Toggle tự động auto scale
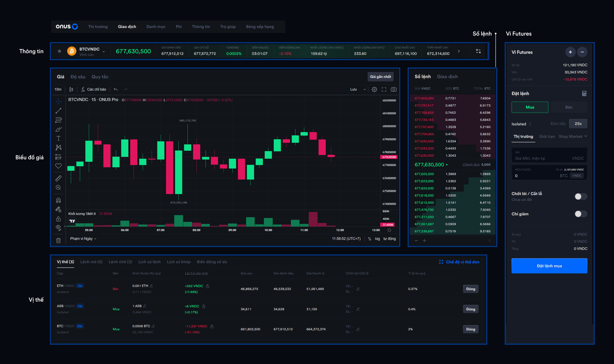 pyautogui.click(x=390, y=239)
